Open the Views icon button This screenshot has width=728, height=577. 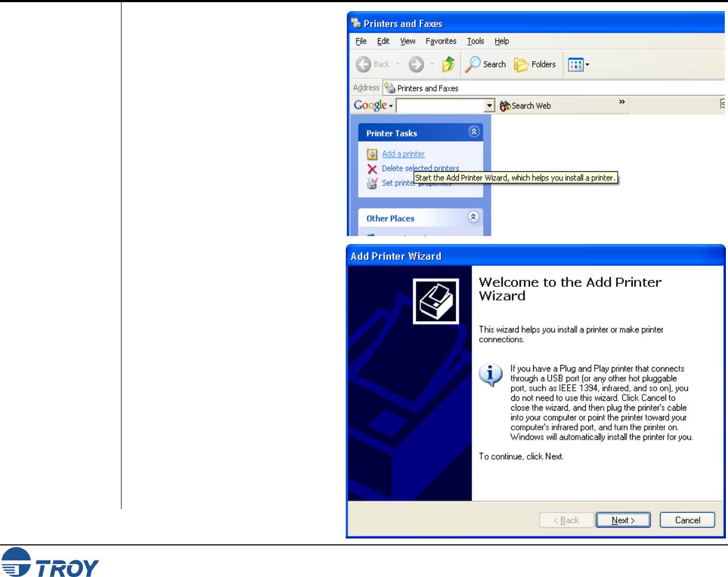click(575, 65)
